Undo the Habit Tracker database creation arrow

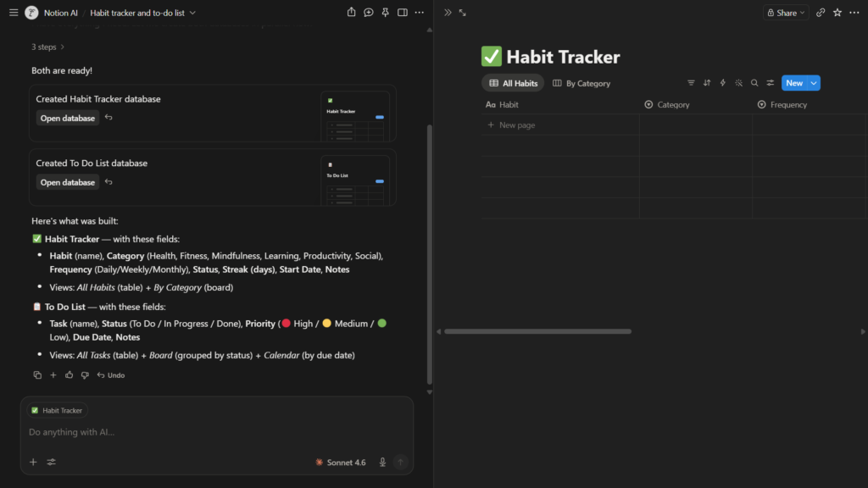click(108, 117)
